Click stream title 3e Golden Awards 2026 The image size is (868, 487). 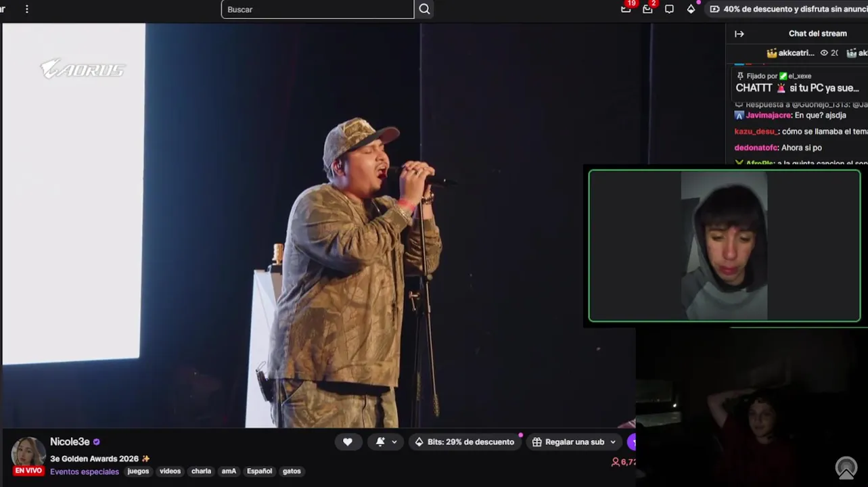99,459
